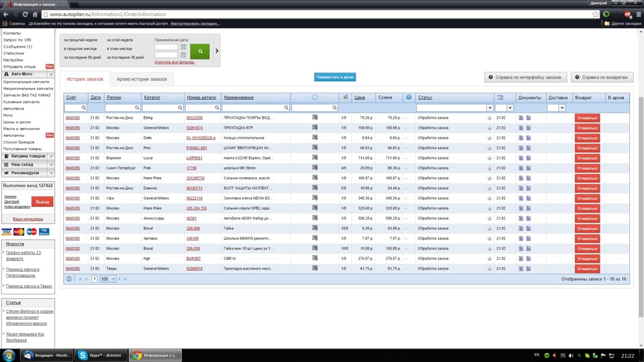644x362 pixels.
Task: Click the comment icon in the Febi row
Action: [315, 168]
